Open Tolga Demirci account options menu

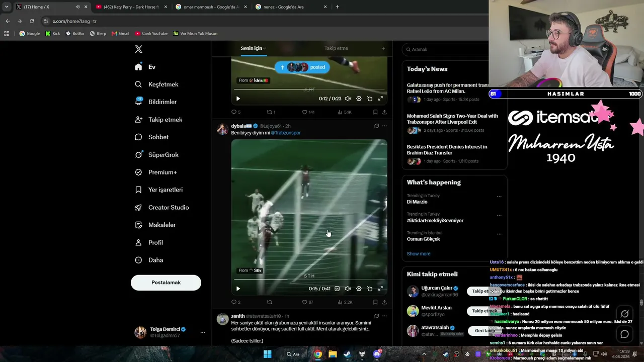tap(203, 332)
